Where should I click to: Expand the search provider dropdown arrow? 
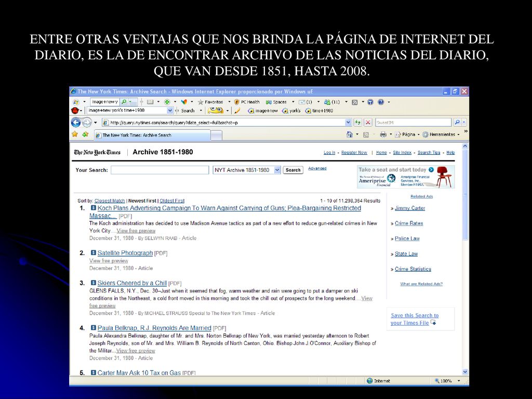pyautogui.click(x=464, y=123)
